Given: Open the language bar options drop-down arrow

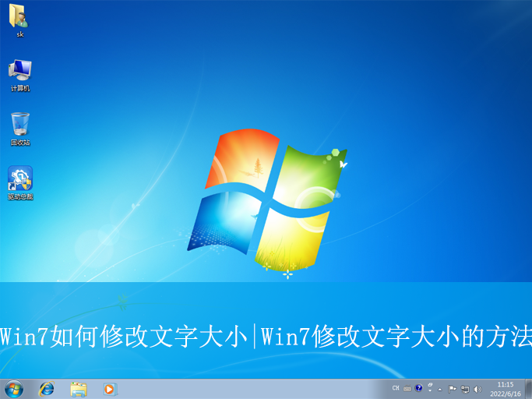Looking at the screenshot, I should click(x=430, y=391).
